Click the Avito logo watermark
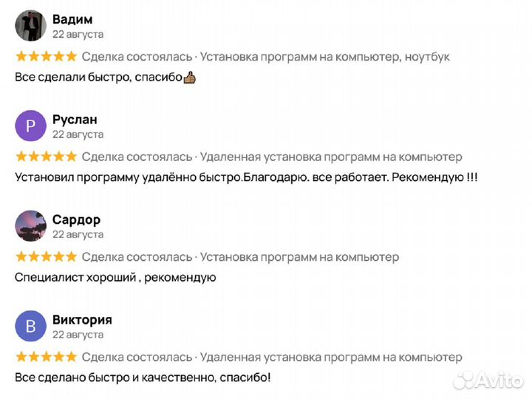Viewport: 532px width, 399px height. (488, 380)
